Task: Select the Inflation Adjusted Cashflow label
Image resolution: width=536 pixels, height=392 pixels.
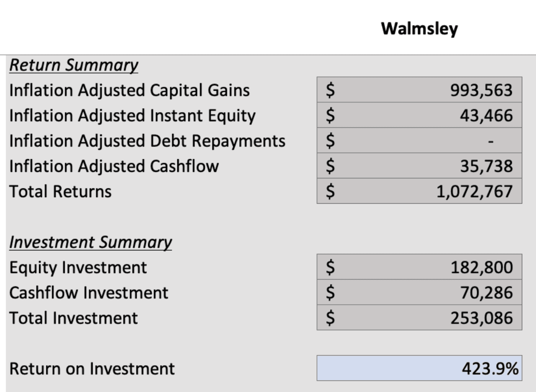Action: coord(114,166)
